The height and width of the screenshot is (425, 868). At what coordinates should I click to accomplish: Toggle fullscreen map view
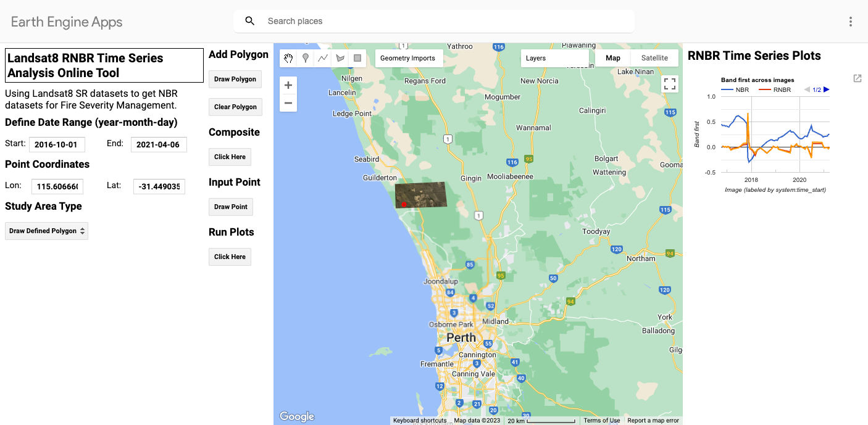coord(670,84)
